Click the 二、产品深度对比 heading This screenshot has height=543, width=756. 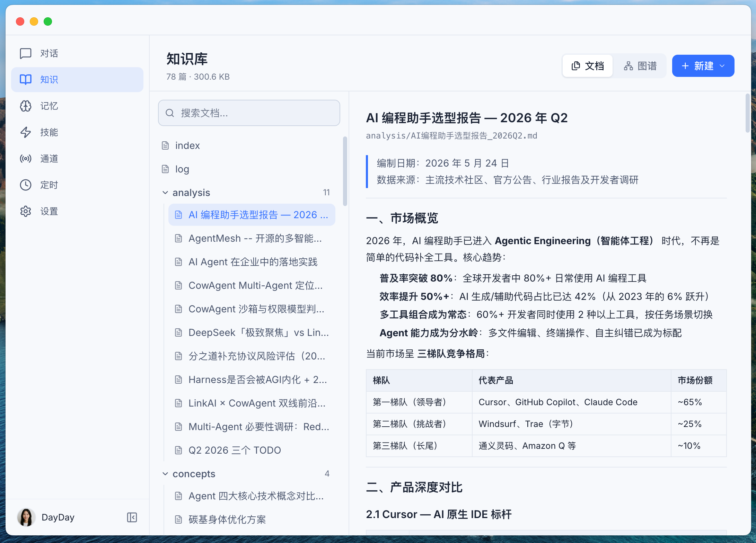(414, 487)
